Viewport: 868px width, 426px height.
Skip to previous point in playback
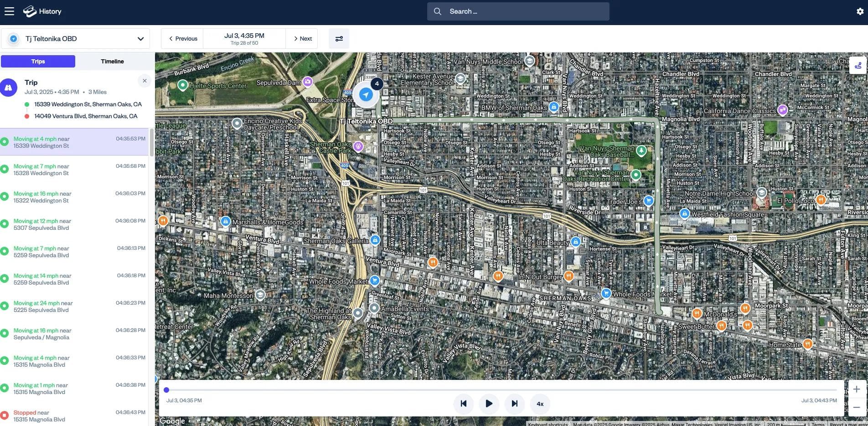click(x=463, y=404)
